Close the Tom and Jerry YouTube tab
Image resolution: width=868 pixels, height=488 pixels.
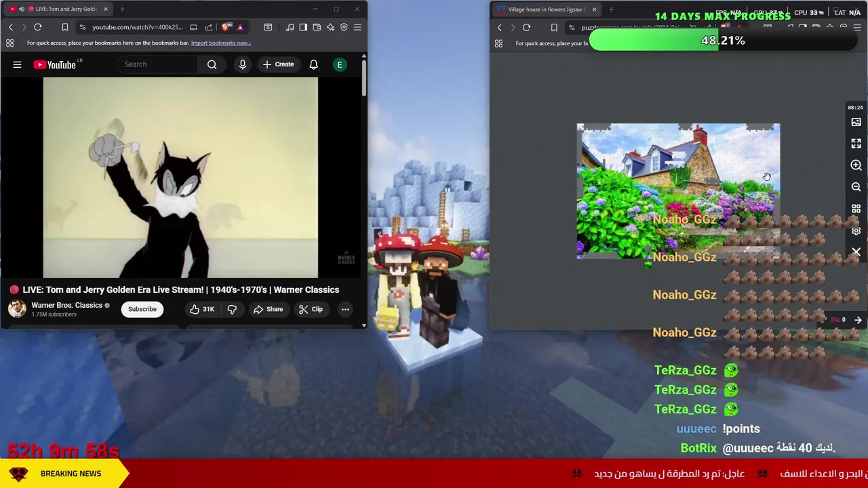(x=105, y=9)
